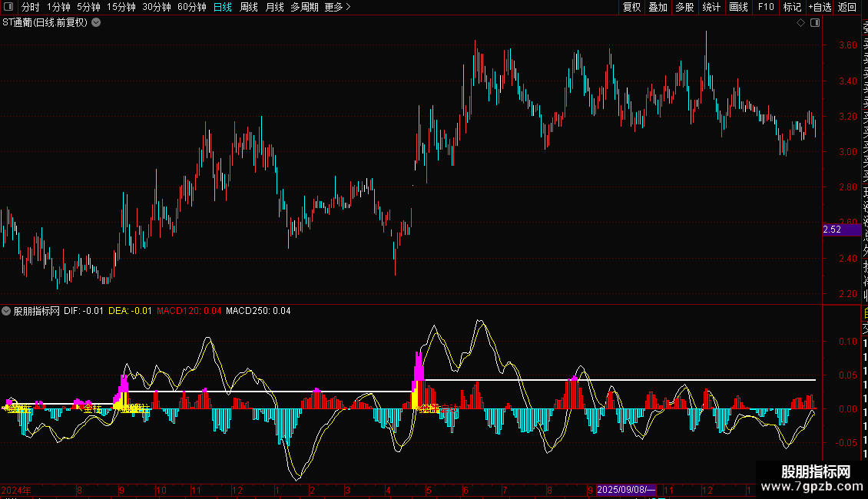
Task: Click the 返回 back button
Action: pos(847,7)
